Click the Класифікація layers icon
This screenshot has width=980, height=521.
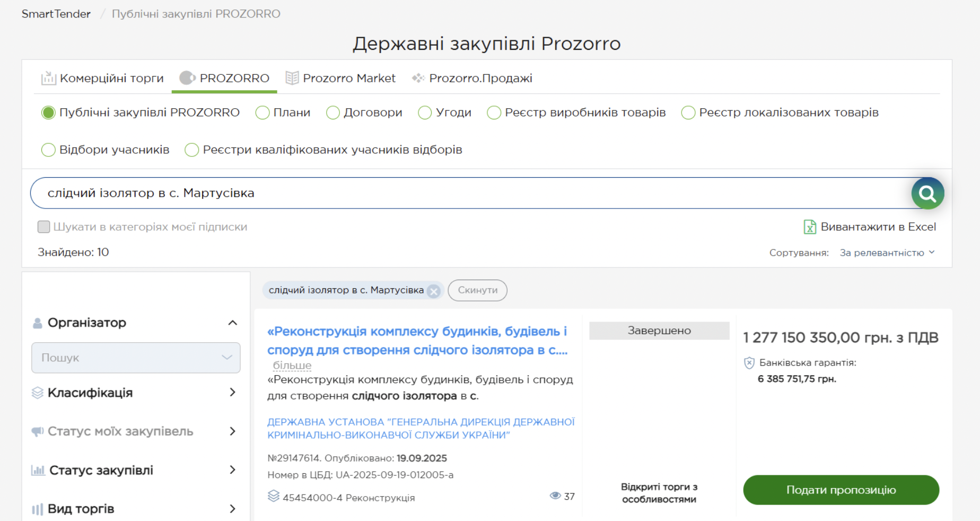(x=37, y=393)
